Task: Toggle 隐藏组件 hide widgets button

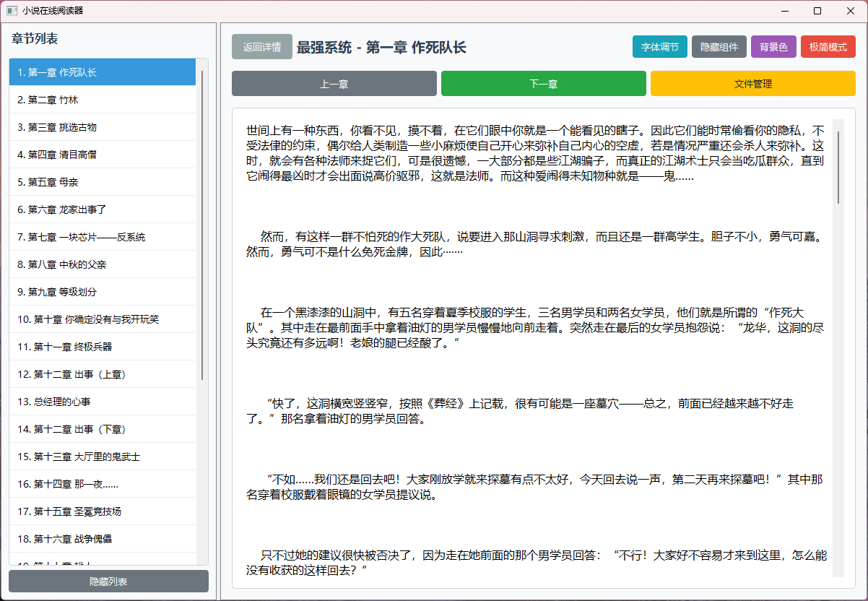Action: [719, 47]
